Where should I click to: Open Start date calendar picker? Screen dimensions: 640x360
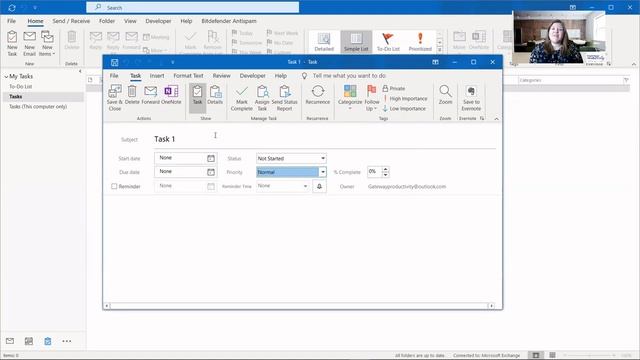(211, 158)
